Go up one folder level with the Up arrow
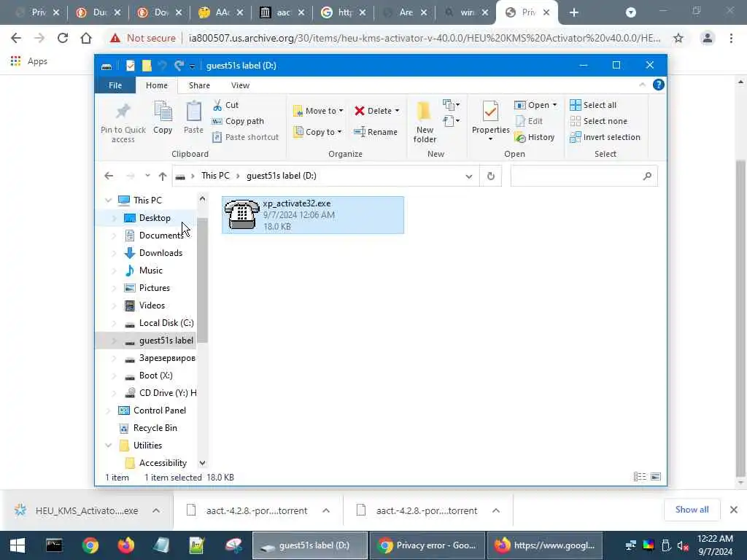 [x=163, y=176]
